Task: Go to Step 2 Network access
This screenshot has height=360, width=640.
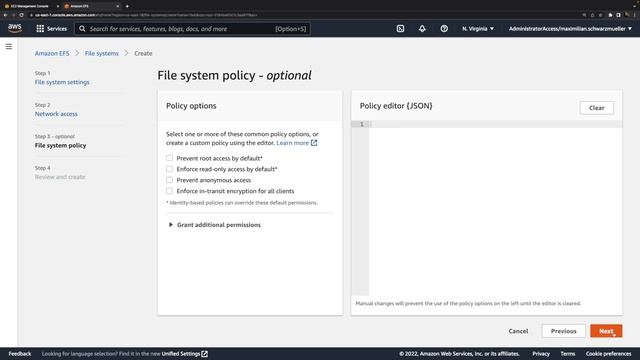Action: [x=56, y=114]
